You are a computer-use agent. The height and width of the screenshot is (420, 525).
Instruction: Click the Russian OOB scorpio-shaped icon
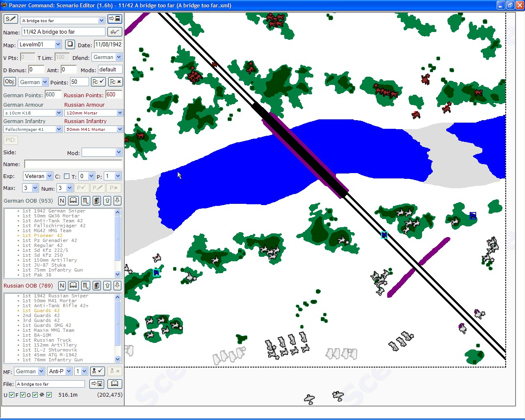[x=85, y=285]
